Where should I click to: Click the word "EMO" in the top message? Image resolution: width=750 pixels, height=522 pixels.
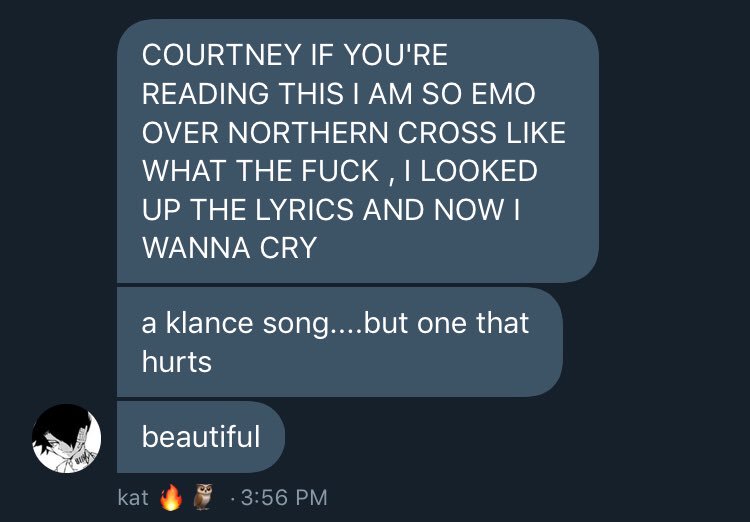click(503, 93)
